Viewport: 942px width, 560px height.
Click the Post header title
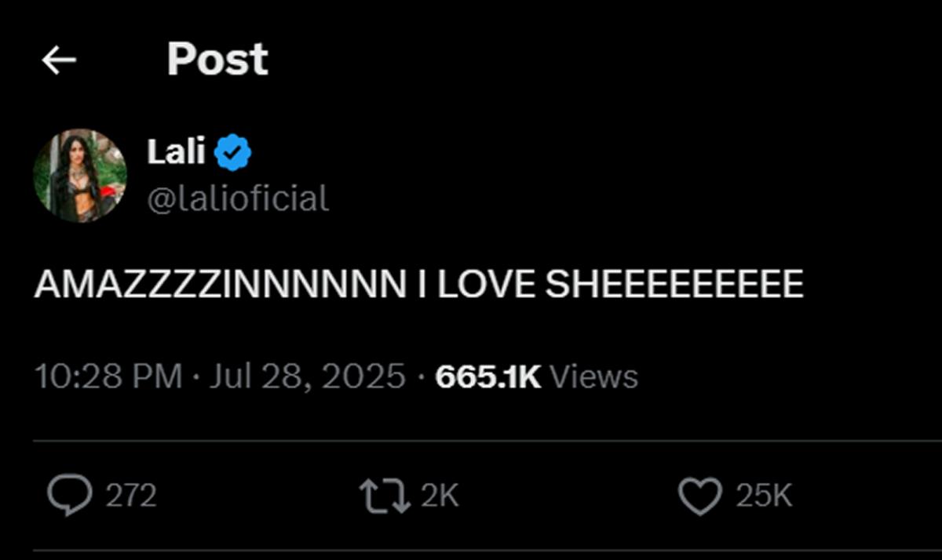tap(217, 60)
